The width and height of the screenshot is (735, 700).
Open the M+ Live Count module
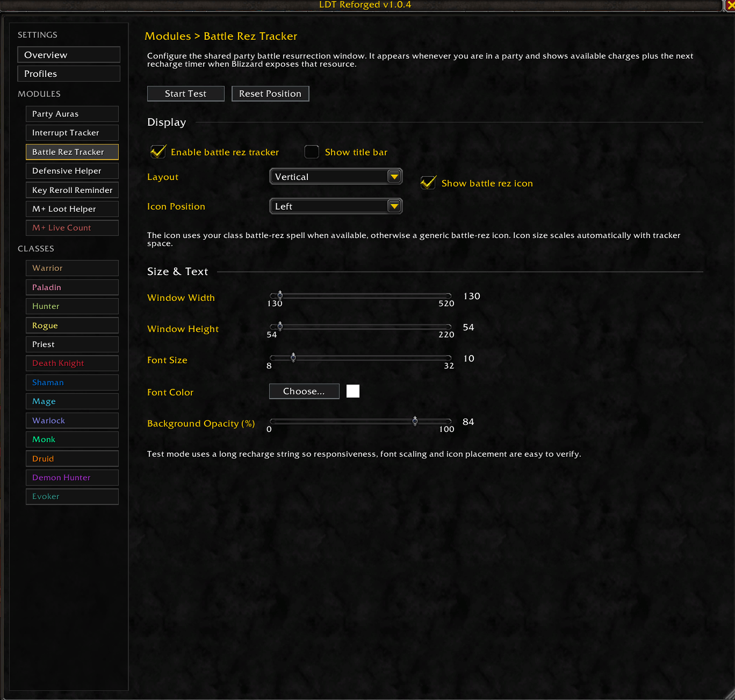[x=72, y=228]
